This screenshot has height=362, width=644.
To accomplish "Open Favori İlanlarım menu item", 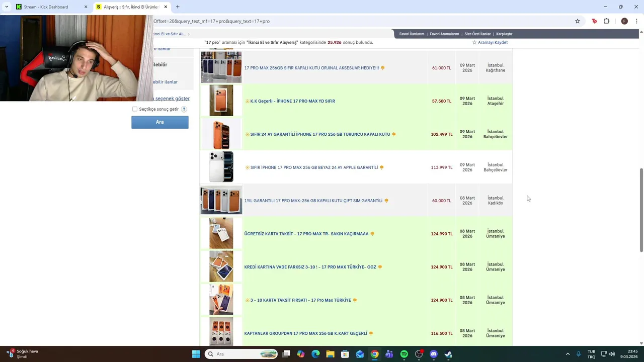I will 412,34.
